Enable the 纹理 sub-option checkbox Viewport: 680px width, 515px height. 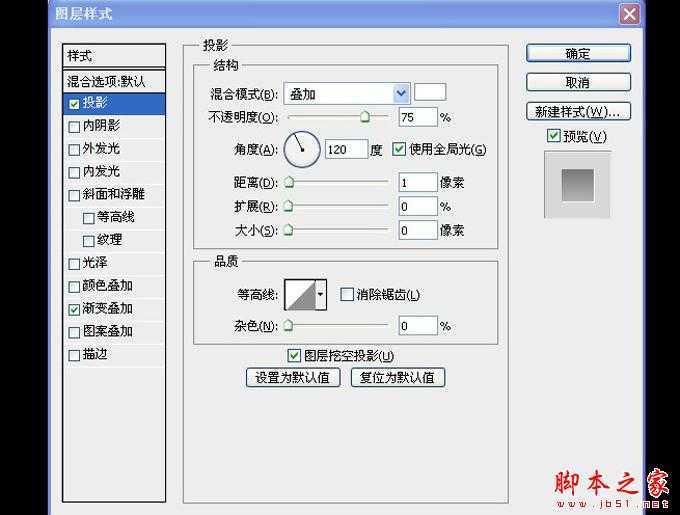(x=88, y=241)
